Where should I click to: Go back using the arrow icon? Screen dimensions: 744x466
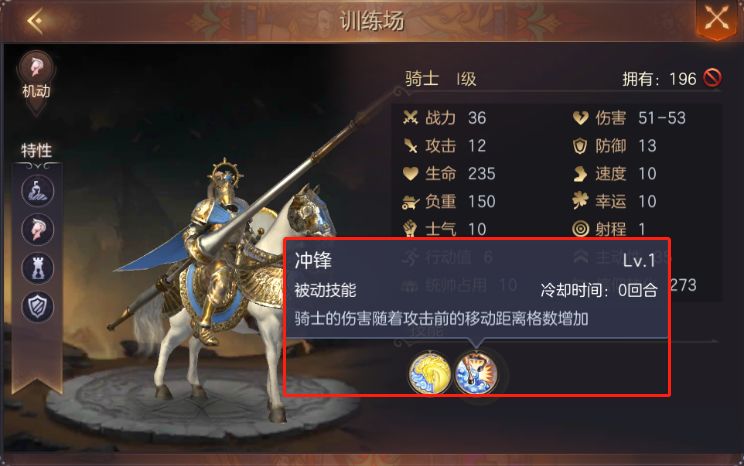(36, 20)
